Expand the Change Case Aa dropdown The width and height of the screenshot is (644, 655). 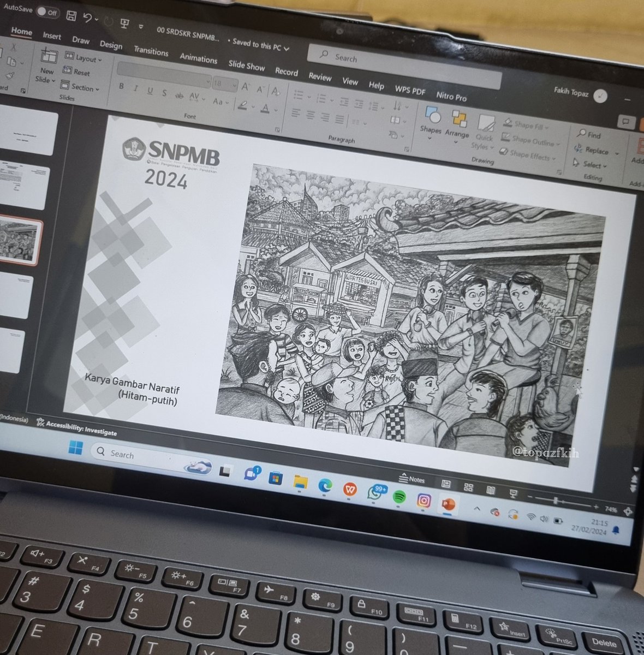(x=221, y=102)
